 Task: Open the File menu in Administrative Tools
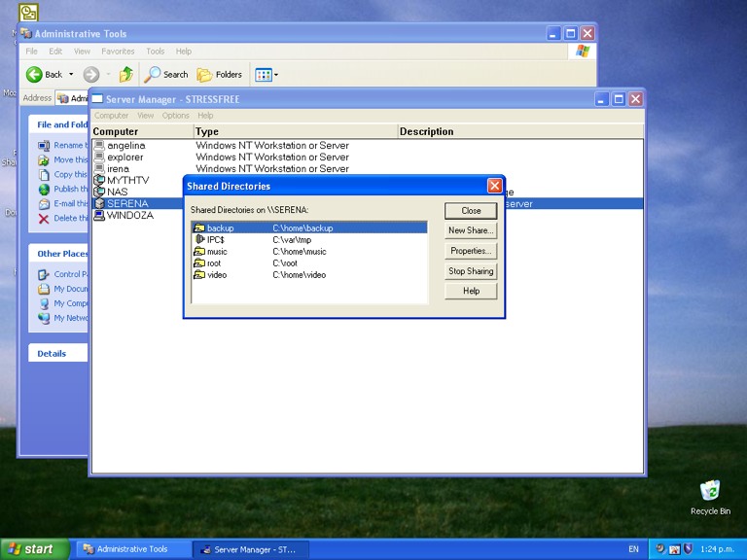click(x=31, y=51)
